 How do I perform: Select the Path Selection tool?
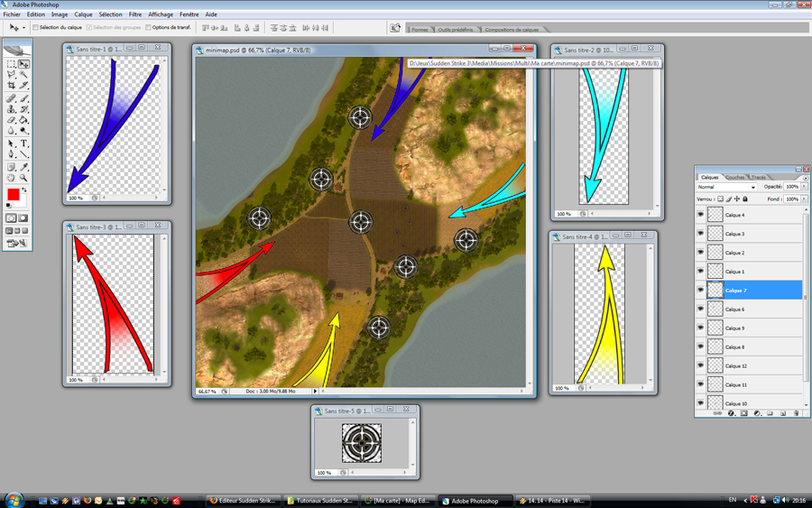[x=11, y=144]
